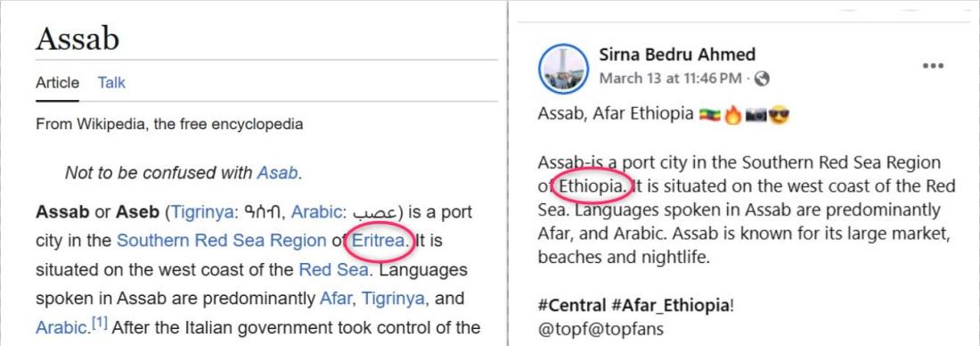Open the Southern Red Sea Region link

221,240
